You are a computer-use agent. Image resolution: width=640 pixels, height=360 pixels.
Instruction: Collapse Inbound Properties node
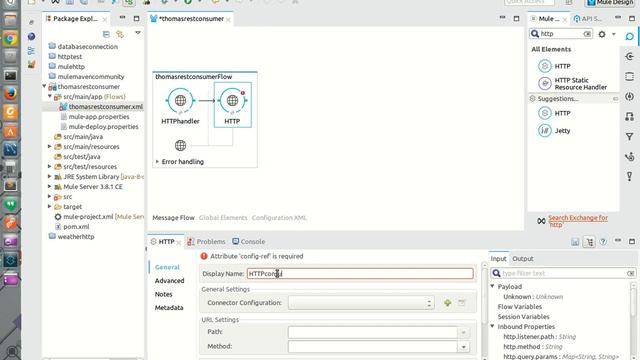tap(492, 326)
